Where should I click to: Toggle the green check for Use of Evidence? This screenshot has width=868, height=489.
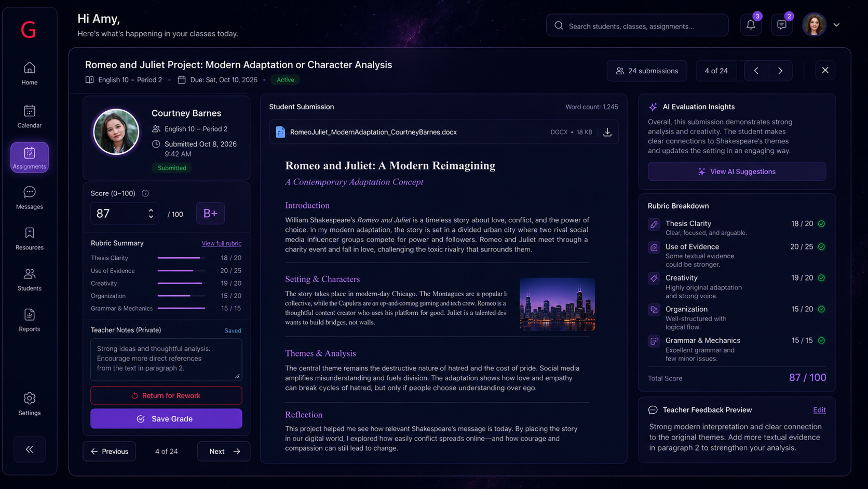coord(821,247)
